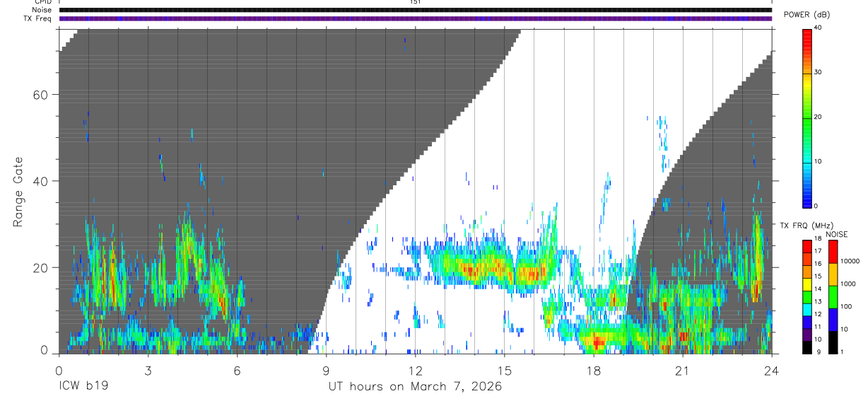868x401 pixels.
Task: Select the 10 label on POWER scale
Action: click(818, 161)
